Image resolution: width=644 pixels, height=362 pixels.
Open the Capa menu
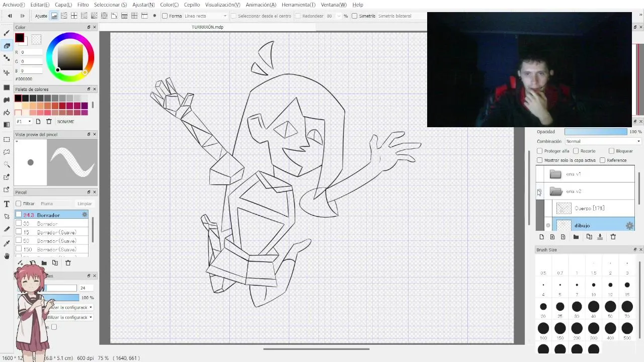tap(63, 5)
